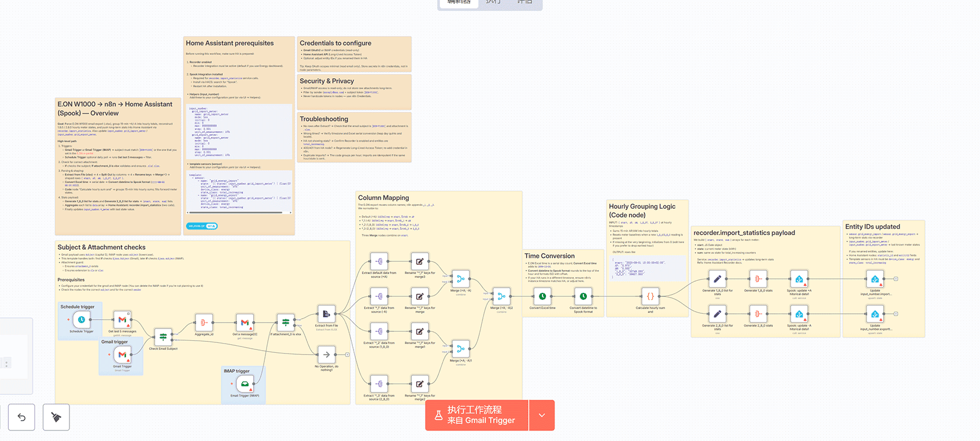This screenshot has width=980, height=441.
Task: Click the Extract from File node
Action: tap(326, 314)
